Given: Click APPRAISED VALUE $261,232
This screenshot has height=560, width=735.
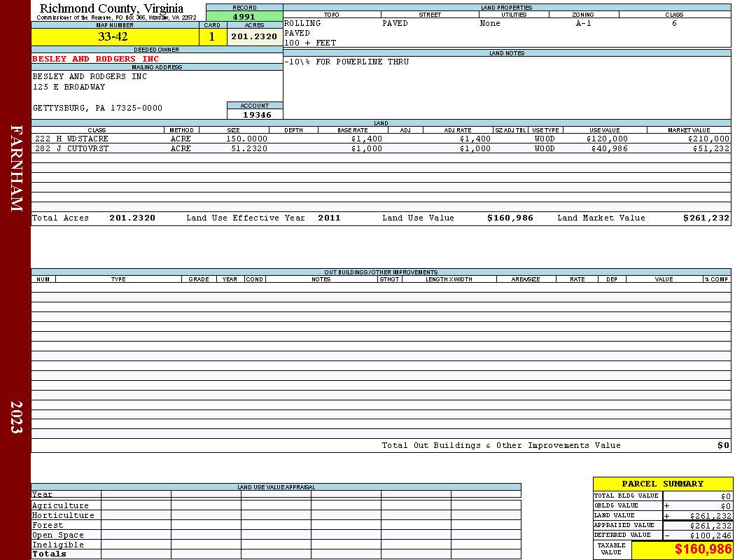Looking at the screenshot, I should coord(710,525).
